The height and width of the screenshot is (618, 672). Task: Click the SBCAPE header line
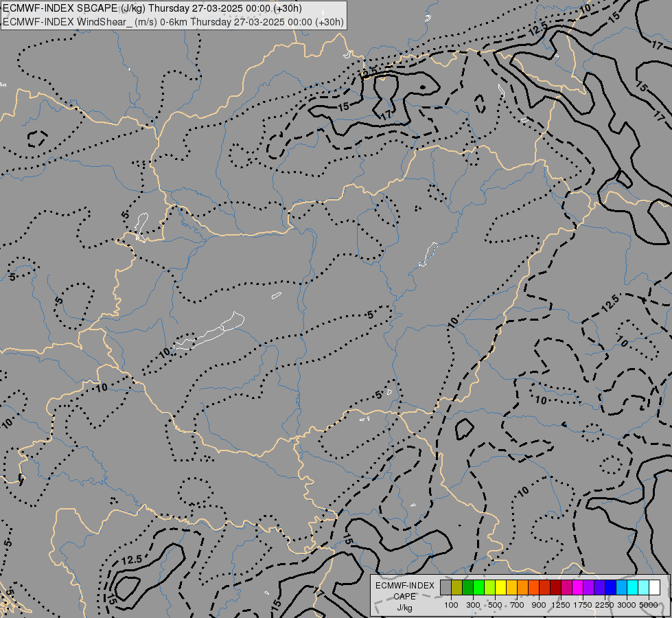click(152, 8)
